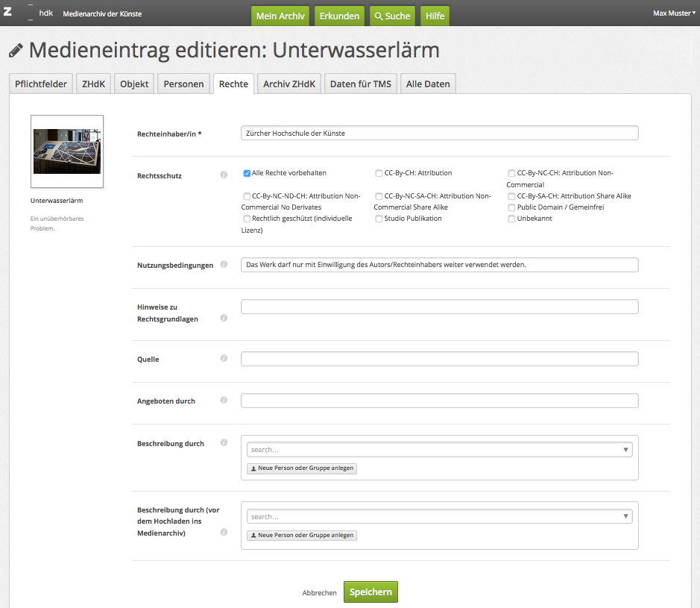This screenshot has width=700, height=608.
Task: Click info icon next to Rechtsschutz
Action: [224, 175]
